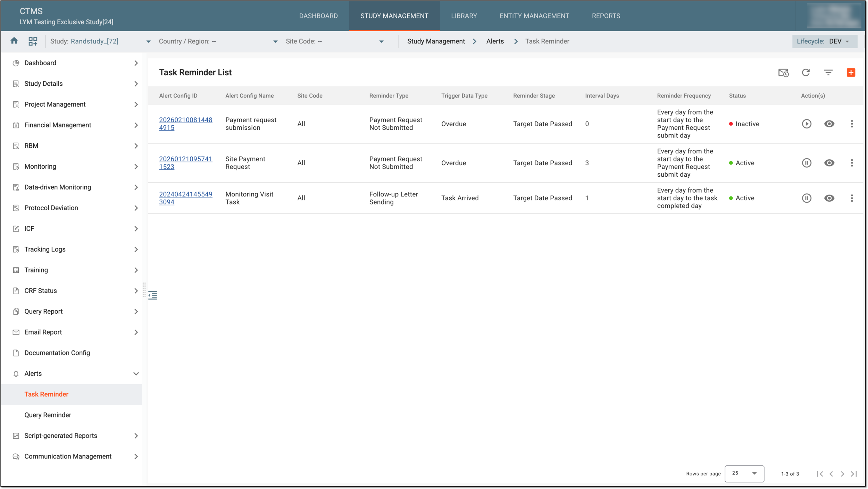868x489 pixels.
Task: Go to the next page of results
Action: point(842,474)
